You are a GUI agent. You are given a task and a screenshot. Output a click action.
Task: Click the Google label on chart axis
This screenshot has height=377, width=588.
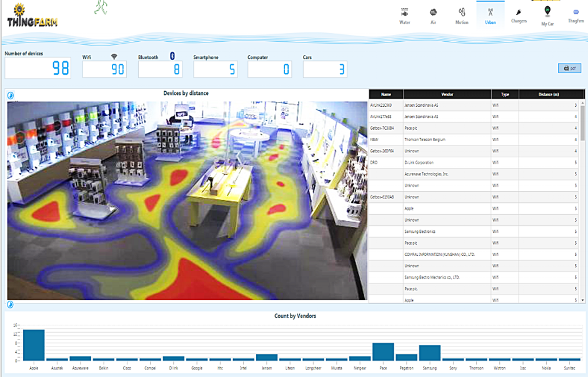coord(197,368)
